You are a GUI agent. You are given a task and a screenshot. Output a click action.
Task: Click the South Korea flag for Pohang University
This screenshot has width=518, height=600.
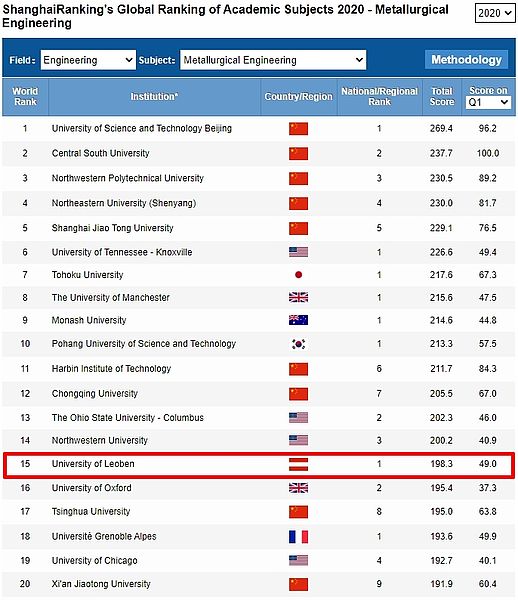pyautogui.click(x=298, y=344)
